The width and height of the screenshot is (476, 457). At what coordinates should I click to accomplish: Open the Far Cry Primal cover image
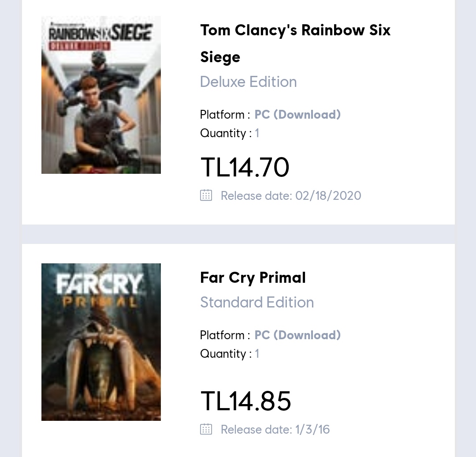tap(101, 342)
